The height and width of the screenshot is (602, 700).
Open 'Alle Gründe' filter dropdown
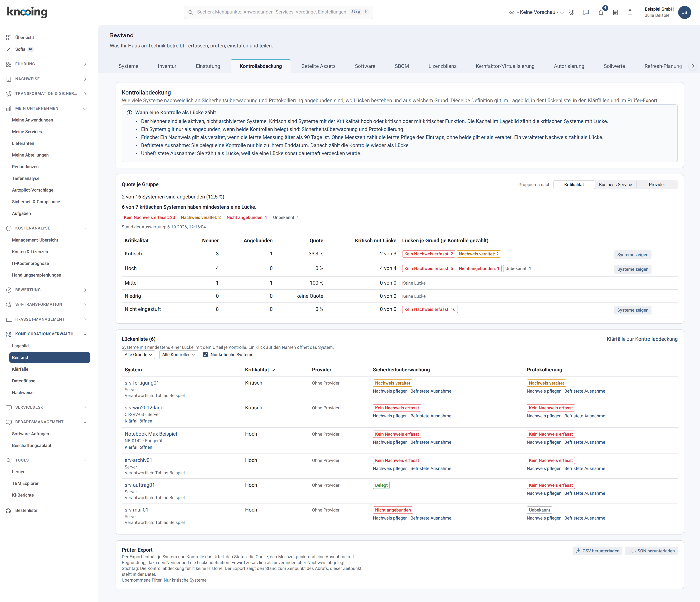tap(138, 355)
